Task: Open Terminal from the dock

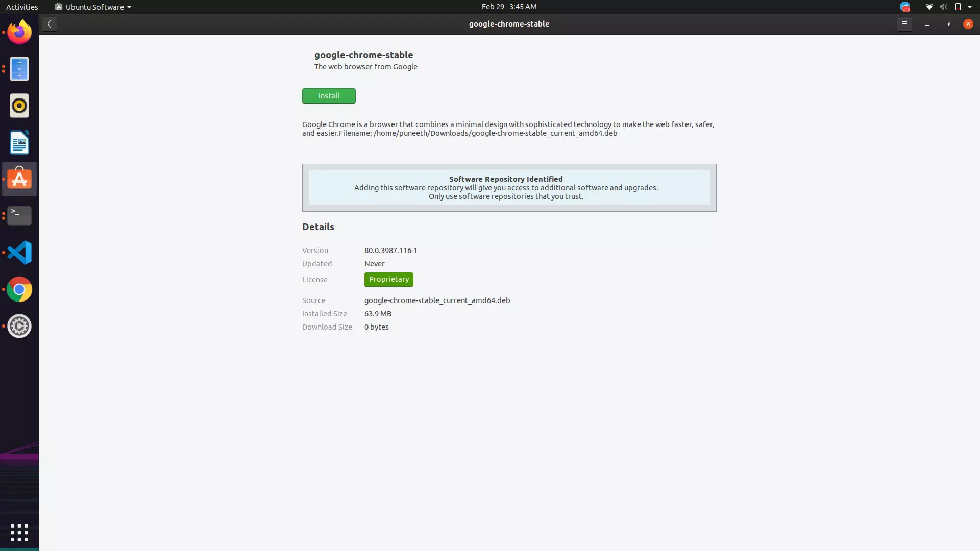Action: 19,216
